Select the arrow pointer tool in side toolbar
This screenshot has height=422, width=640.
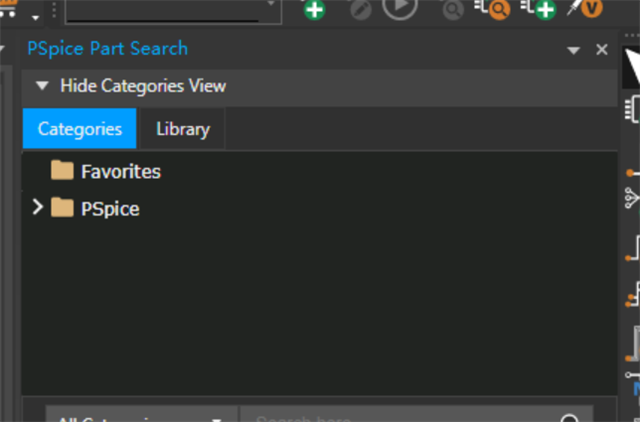[x=633, y=66]
